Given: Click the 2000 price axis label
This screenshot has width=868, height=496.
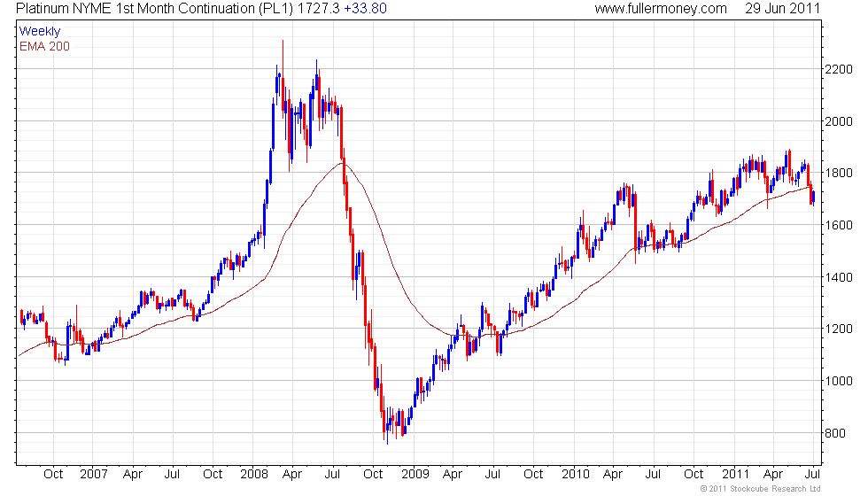Looking at the screenshot, I should (x=839, y=122).
